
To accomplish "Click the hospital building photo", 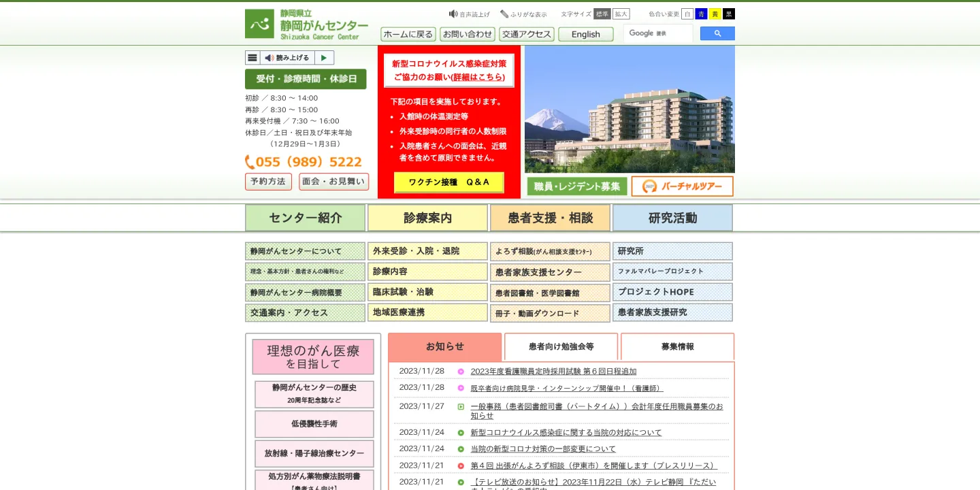I will (630, 109).
